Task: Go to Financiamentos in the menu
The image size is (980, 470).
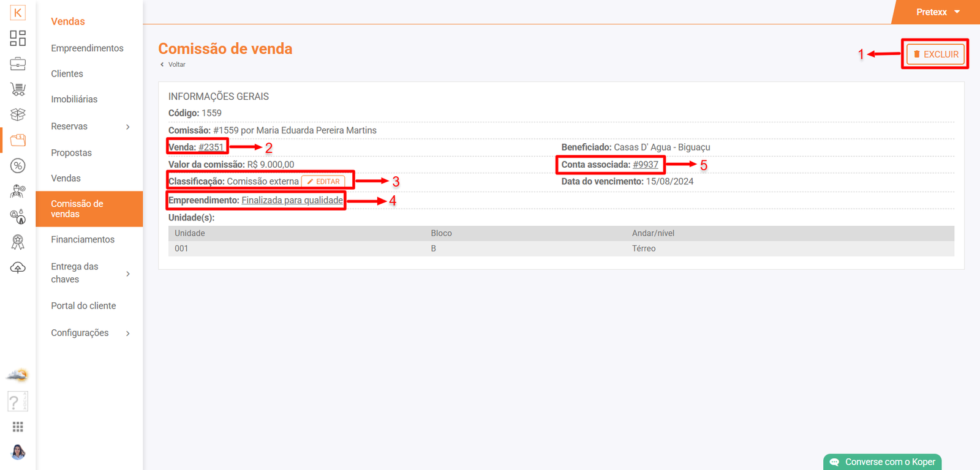Action: point(83,240)
